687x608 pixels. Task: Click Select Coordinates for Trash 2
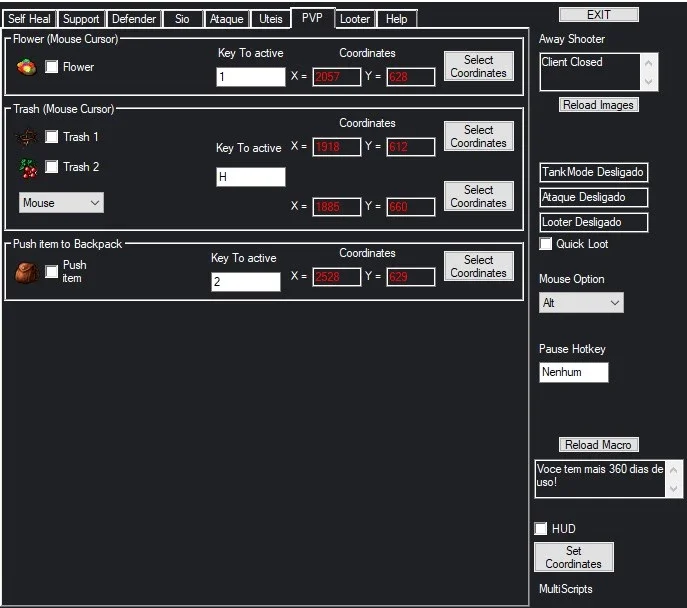tap(478, 196)
